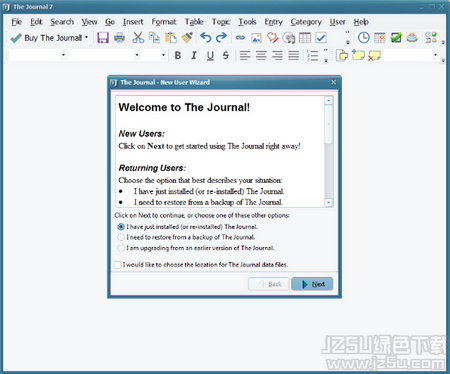Open the font size dropdown in formatting bar
Image resolution: width=450 pixels, height=374 pixels.
[163, 55]
